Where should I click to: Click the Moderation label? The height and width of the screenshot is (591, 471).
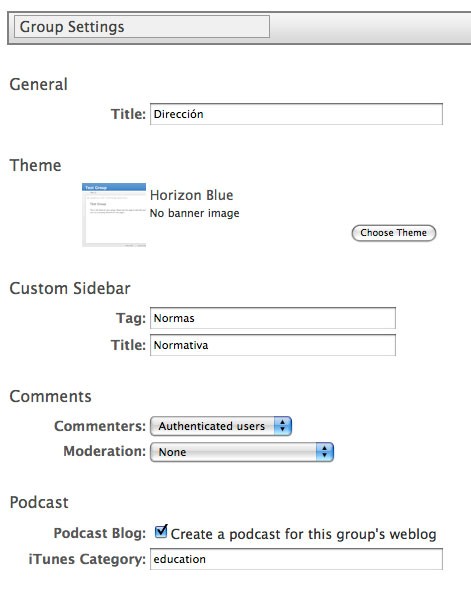[x=104, y=451]
